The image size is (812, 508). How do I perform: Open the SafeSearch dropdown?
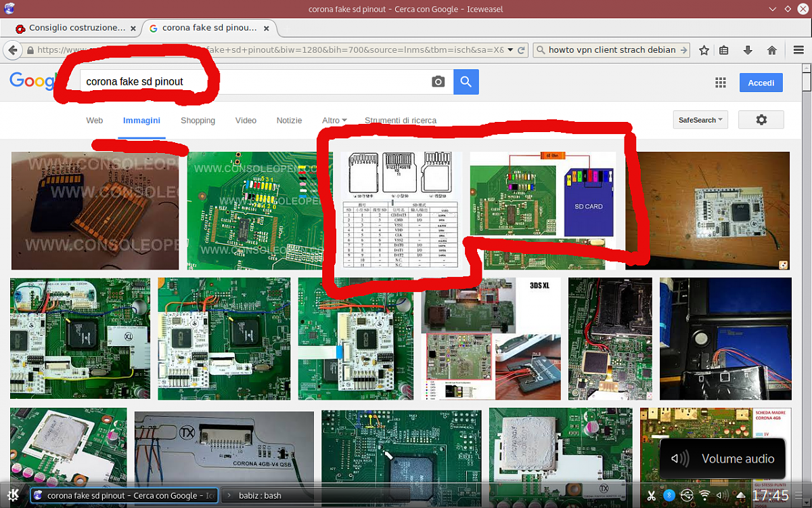tap(700, 120)
